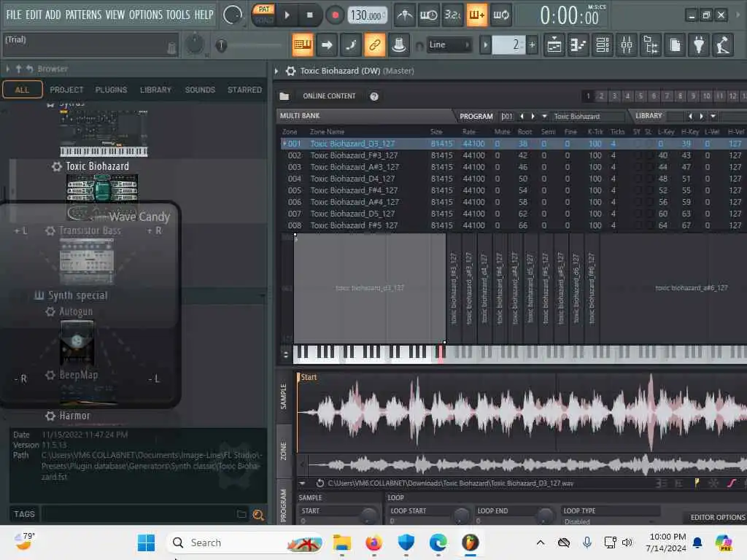
Task: Open the FILE menu
Action: [14, 15]
